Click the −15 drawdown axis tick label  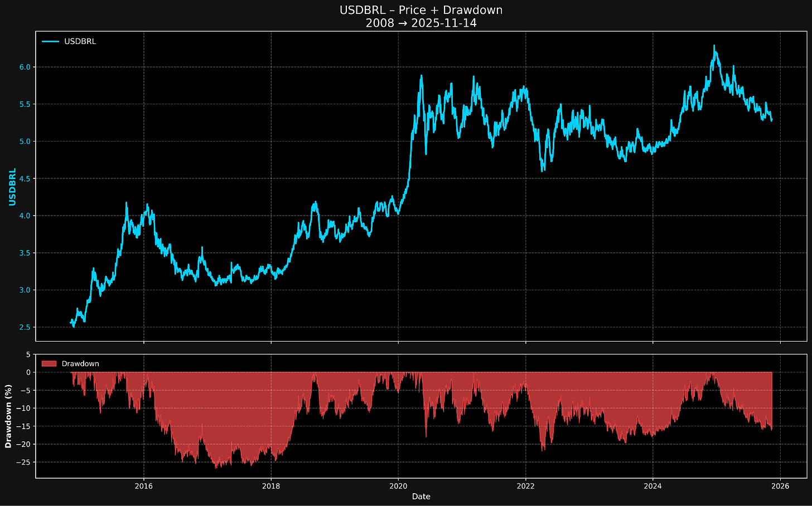[25, 426]
